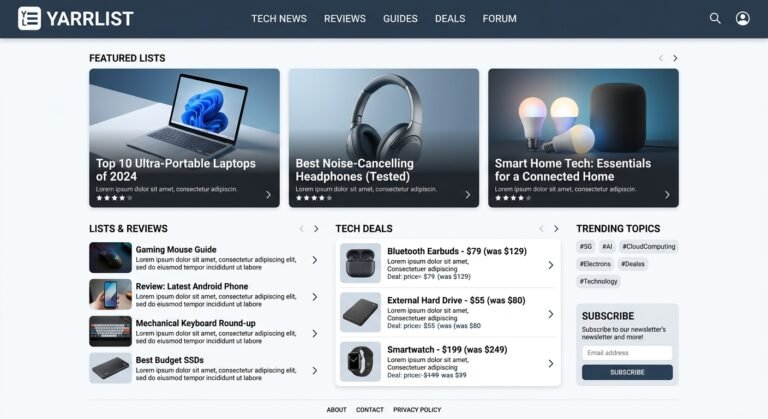Go to Guides in navigation

pyautogui.click(x=400, y=19)
